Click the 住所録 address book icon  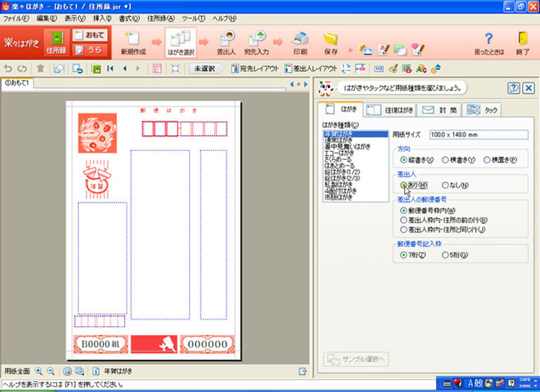(56, 43)
